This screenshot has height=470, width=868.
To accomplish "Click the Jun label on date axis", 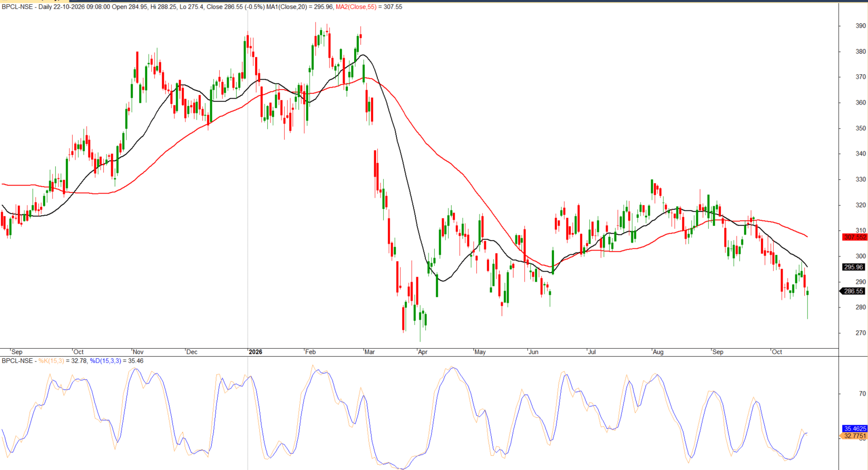I will tap(533, 352).
